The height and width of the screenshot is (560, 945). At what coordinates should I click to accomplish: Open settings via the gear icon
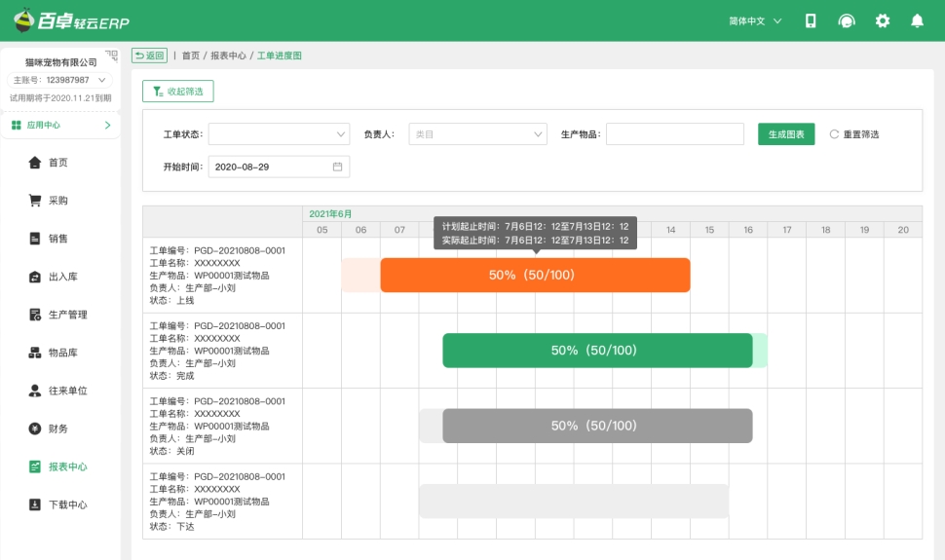point(883,20)
